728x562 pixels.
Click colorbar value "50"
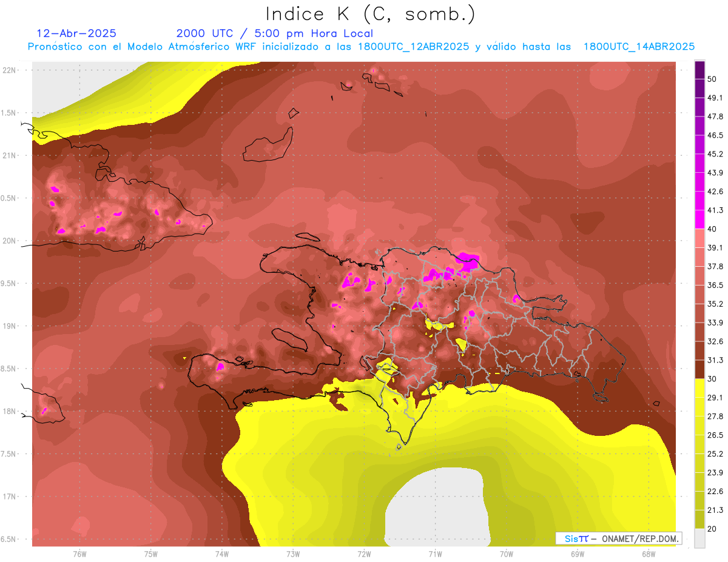point(713,79)
